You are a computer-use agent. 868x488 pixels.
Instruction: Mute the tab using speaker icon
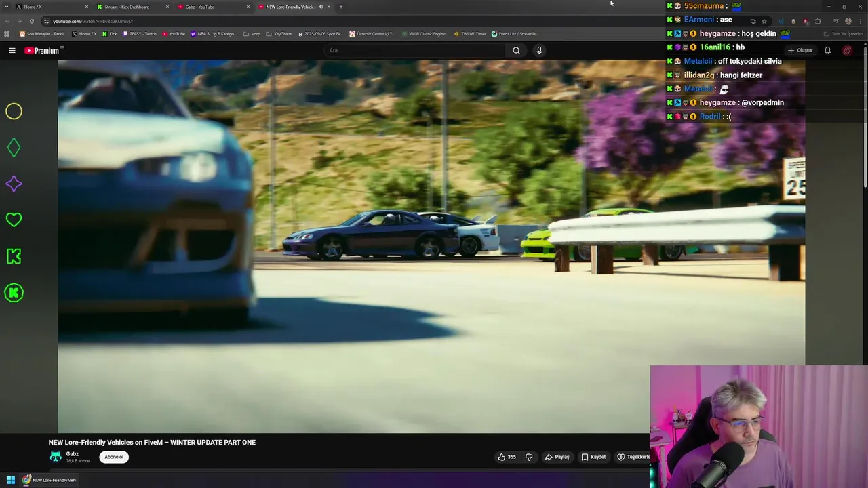click(321, 7)
